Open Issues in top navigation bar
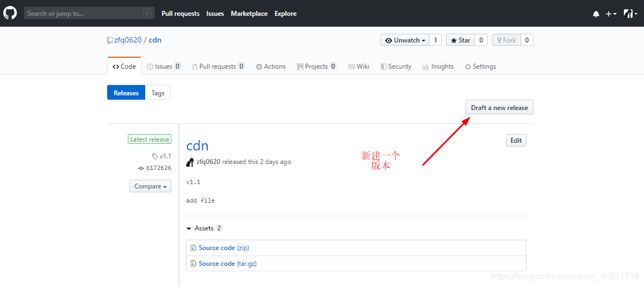The image size is (644, 286). coord(215,14)
